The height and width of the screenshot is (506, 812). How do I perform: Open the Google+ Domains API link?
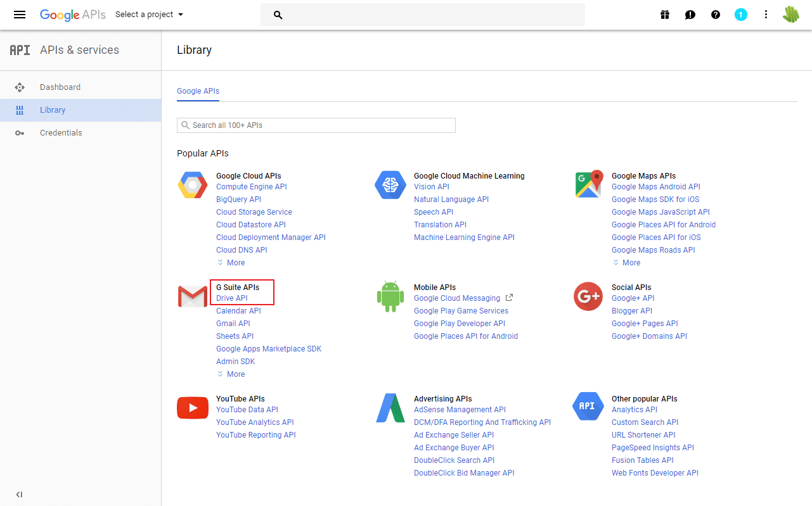coord(650,336)
